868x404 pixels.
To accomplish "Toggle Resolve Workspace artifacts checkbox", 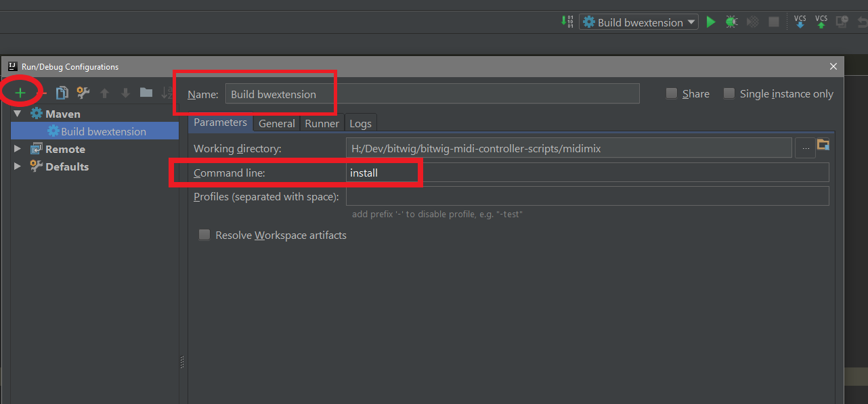I will 204,235.
